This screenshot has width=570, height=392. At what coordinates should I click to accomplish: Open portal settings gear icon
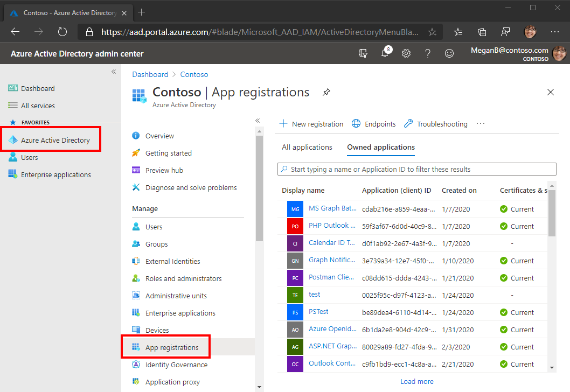406,53
